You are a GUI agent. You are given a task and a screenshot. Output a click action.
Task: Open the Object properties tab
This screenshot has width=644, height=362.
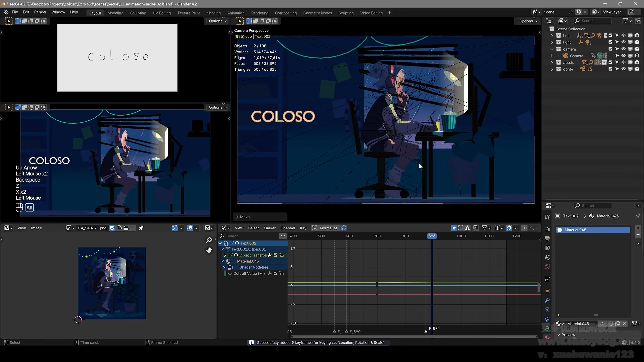click(x=547, y=291)
